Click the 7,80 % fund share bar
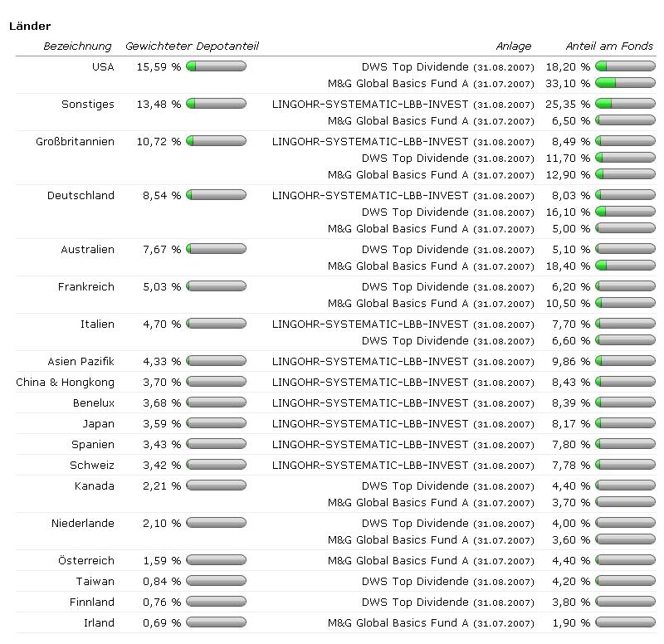 (x=625, y=444)
